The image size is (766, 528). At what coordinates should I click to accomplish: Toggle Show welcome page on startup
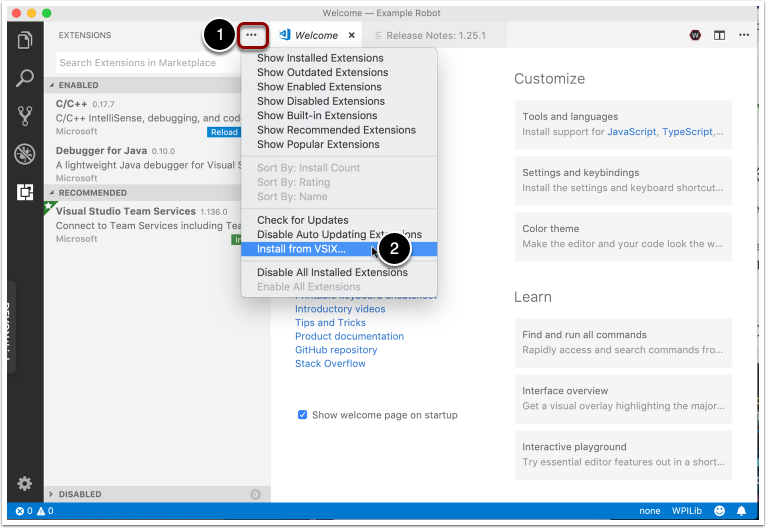(x=302, y=415)
